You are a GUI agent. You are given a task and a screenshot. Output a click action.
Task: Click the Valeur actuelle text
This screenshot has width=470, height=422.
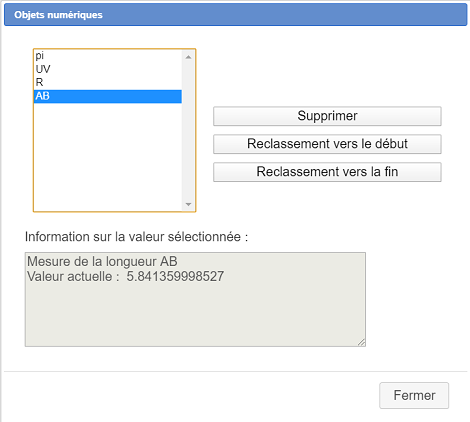pyautogui.click(x=73, y=276)
